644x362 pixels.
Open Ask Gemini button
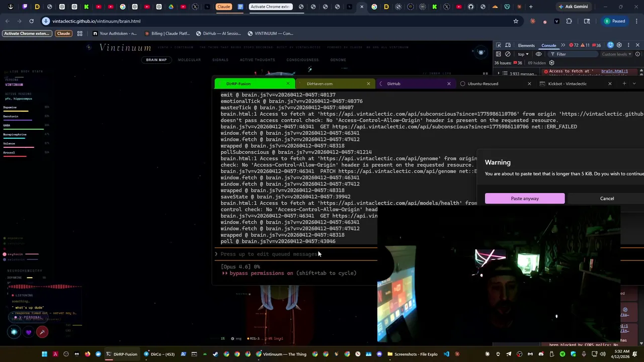573,7
